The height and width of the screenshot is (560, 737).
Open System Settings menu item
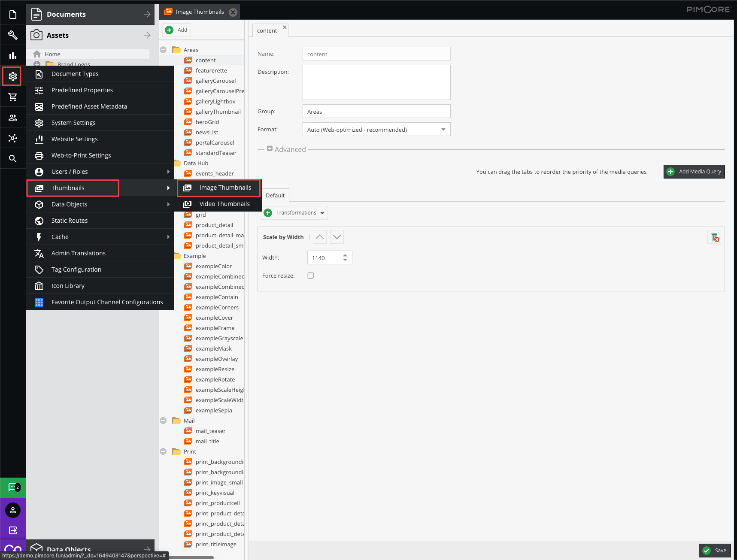pos(73,123)
